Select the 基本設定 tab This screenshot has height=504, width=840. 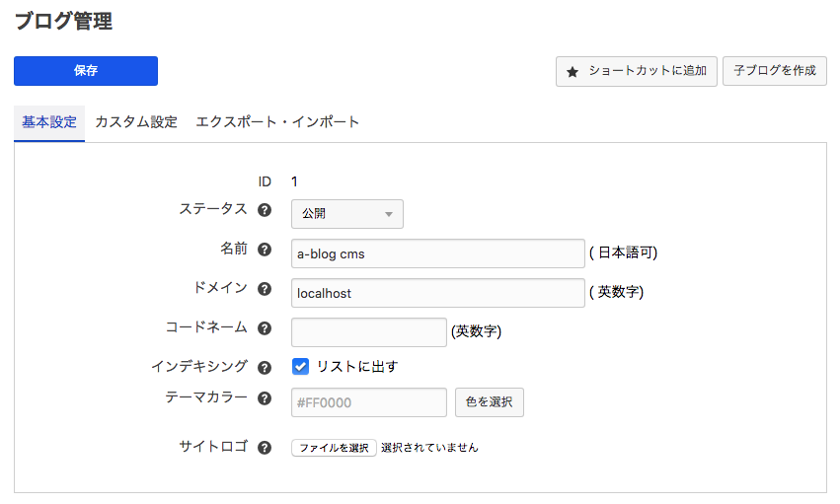click(49, 122)
